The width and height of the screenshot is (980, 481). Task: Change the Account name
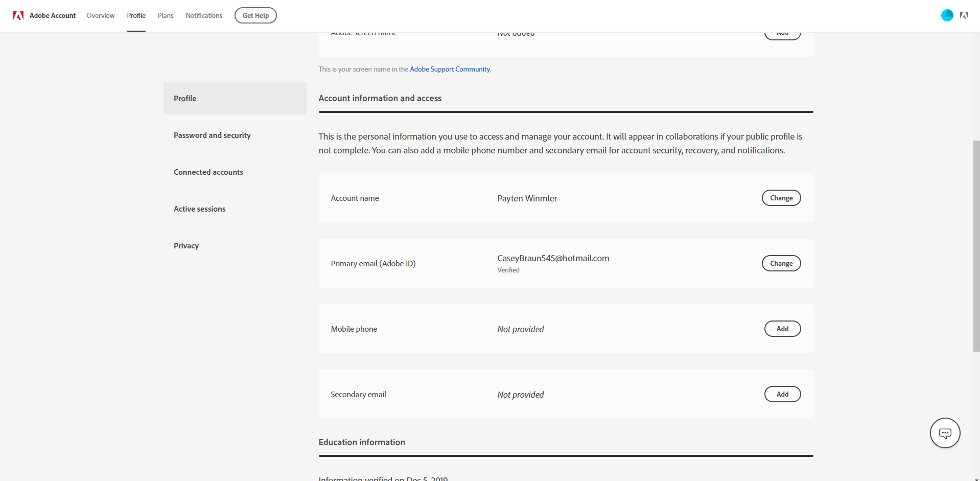coord(781,198)
